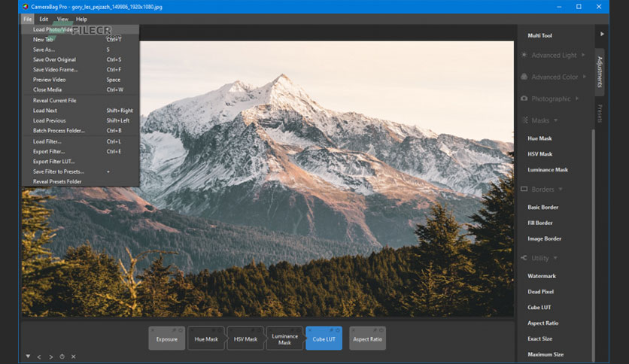Screen dimensions: 629x364
Task: Go to previous with the left chevron
Action: 39,356
